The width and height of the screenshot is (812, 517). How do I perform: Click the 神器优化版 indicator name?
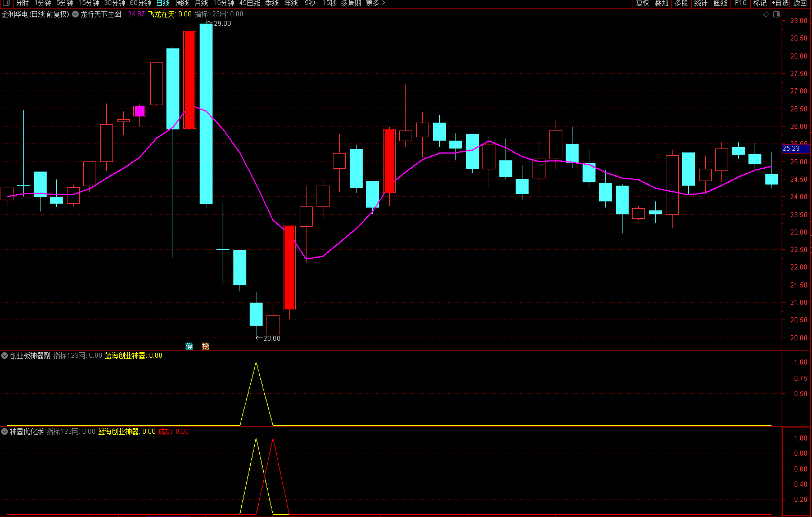click(27, 431)
